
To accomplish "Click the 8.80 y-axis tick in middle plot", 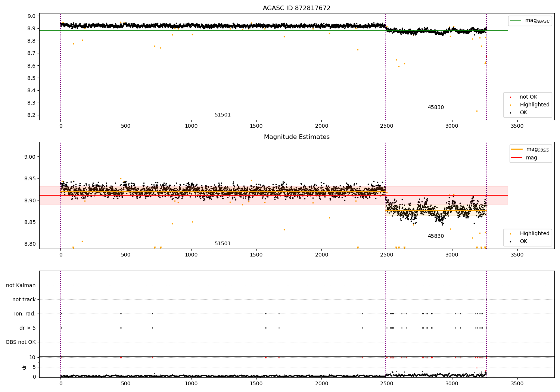I will click(x=30, y=244).
